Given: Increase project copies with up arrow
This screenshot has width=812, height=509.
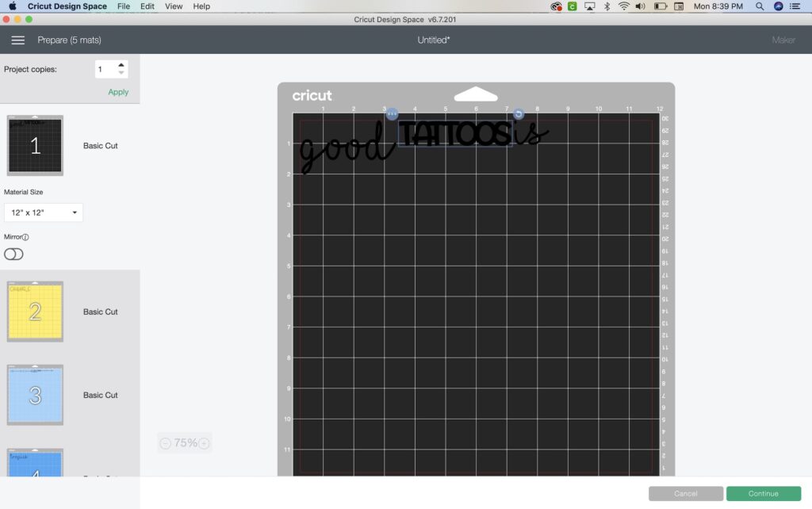Looking at the screenshot, I should pos(121,65).
